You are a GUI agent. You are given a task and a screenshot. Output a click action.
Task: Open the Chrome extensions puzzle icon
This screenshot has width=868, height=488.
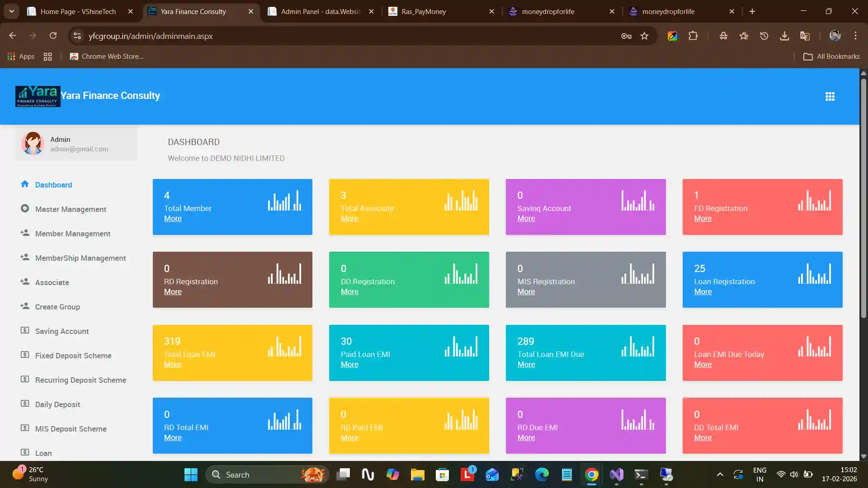[x=693, y=36]
